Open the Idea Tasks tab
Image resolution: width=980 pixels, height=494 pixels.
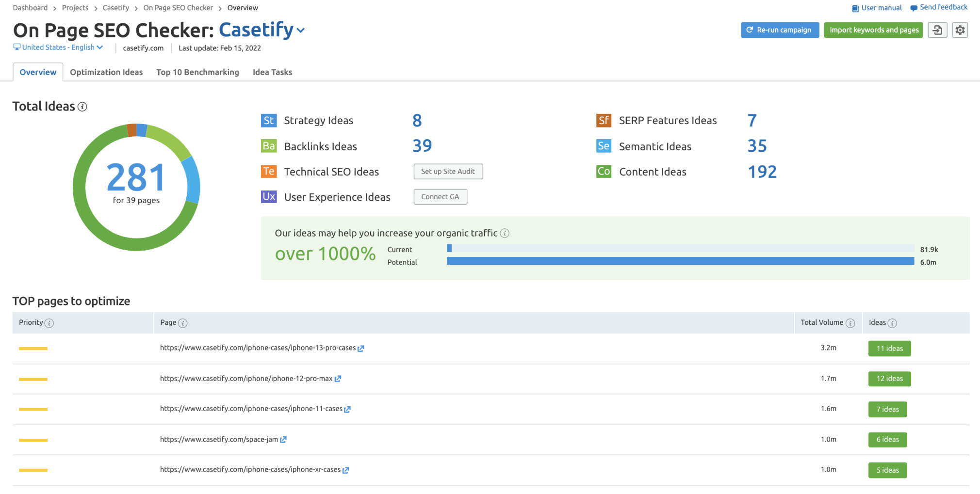click(272, 72)
